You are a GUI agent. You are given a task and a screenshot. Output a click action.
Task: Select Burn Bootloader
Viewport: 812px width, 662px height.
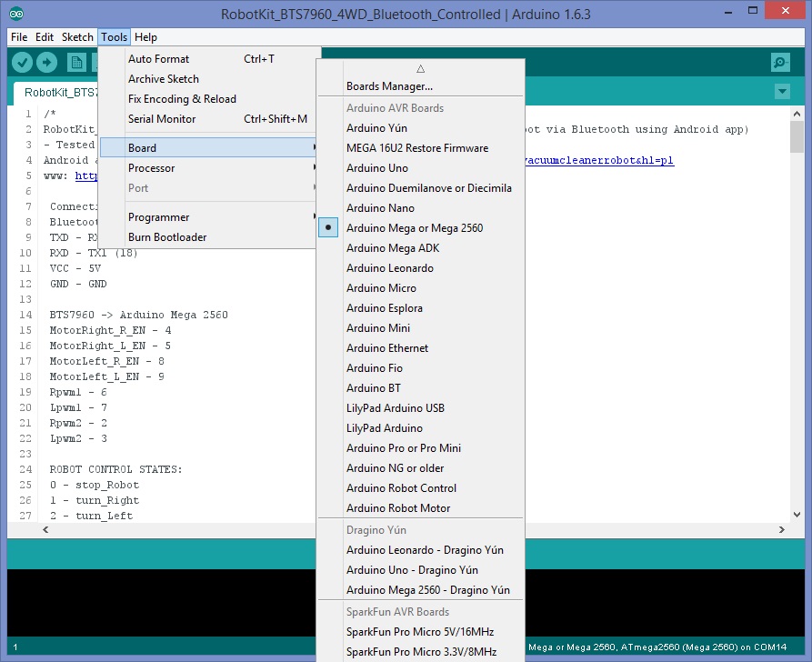207,237
